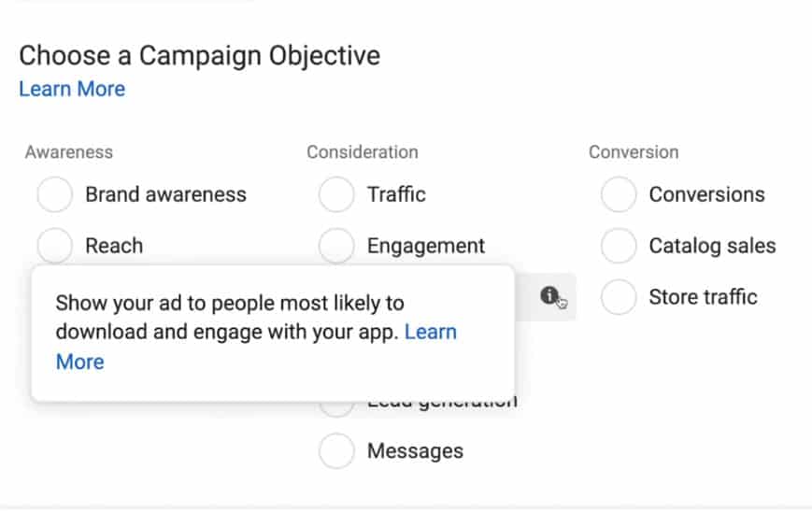Select the Messages radio button

(337, 451)
